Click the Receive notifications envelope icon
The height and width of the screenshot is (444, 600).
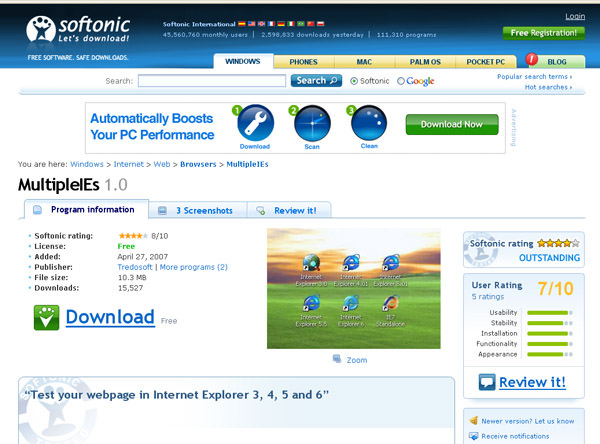pyautogui.click(x=473, y=436)
